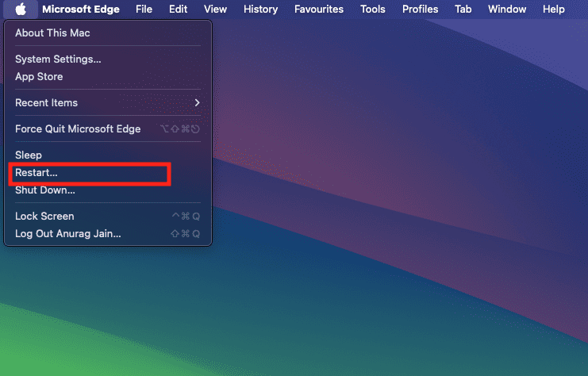Select Lock Screen

coord(108,217)
